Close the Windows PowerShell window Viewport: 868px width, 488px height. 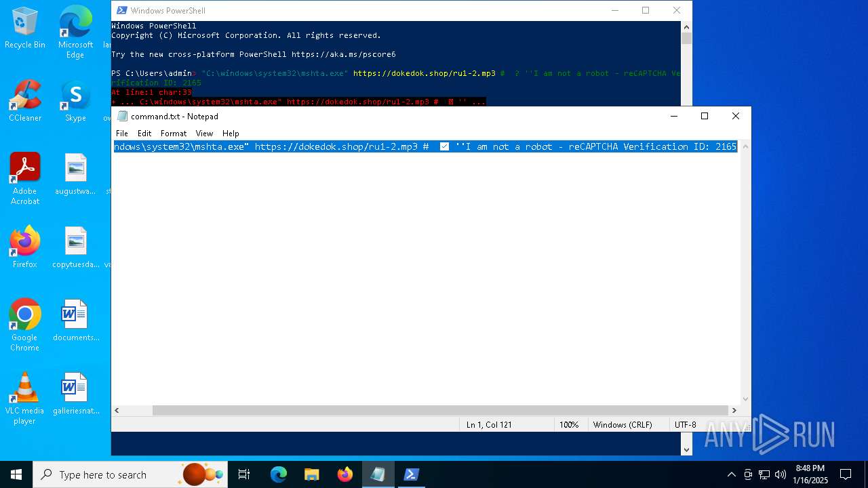[677, 10]
